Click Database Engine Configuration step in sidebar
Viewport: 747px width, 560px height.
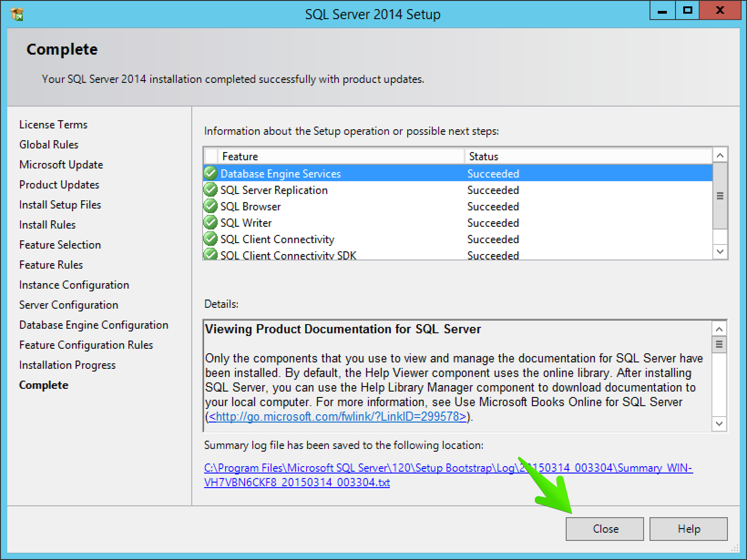click(94, 325)
